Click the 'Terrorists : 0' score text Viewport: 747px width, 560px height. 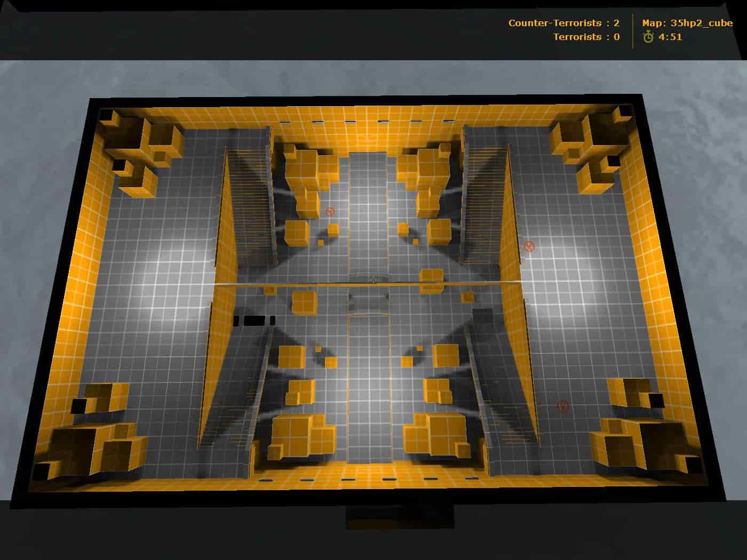586,37
